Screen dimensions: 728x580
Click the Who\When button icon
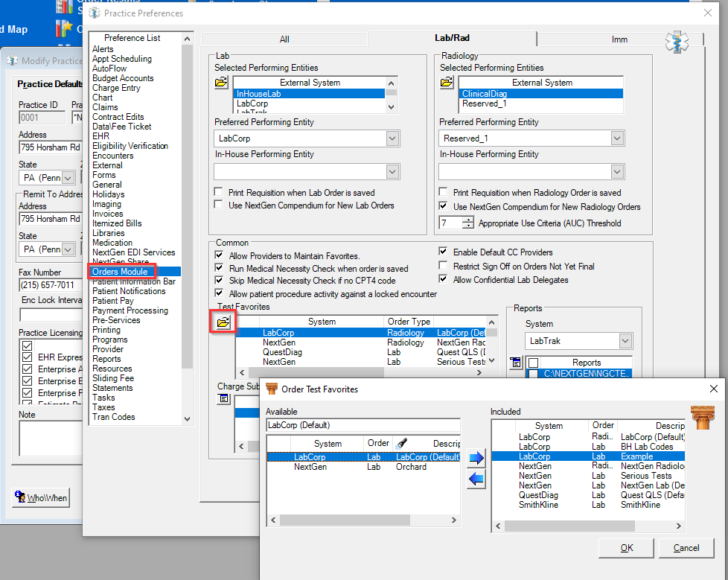pyautogui.click(x=20, y=497)
